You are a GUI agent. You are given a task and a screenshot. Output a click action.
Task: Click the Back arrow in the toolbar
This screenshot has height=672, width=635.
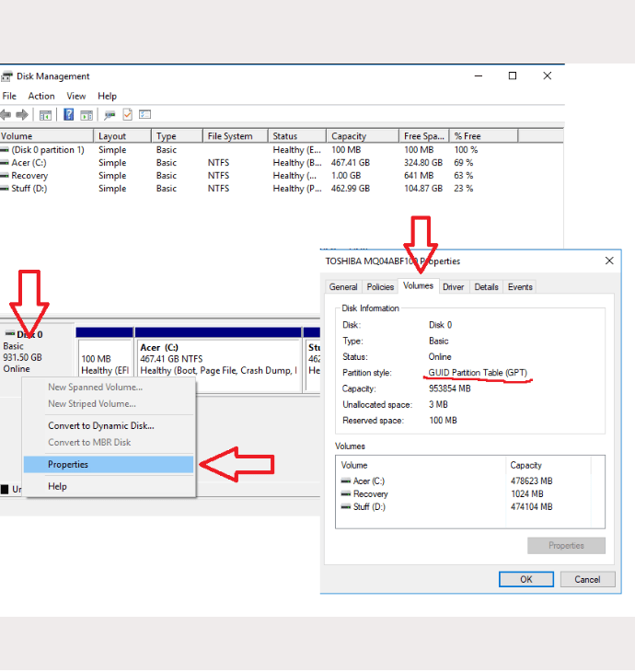click(x=6, y=115)
